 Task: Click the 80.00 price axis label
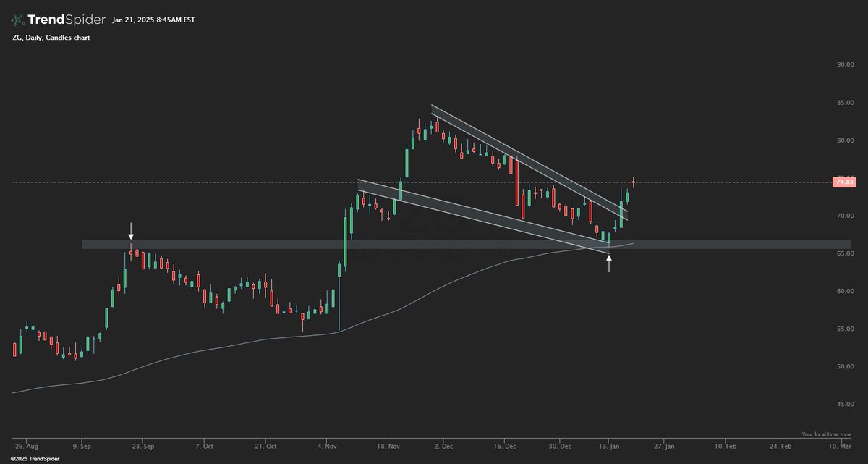coord(845,140)
